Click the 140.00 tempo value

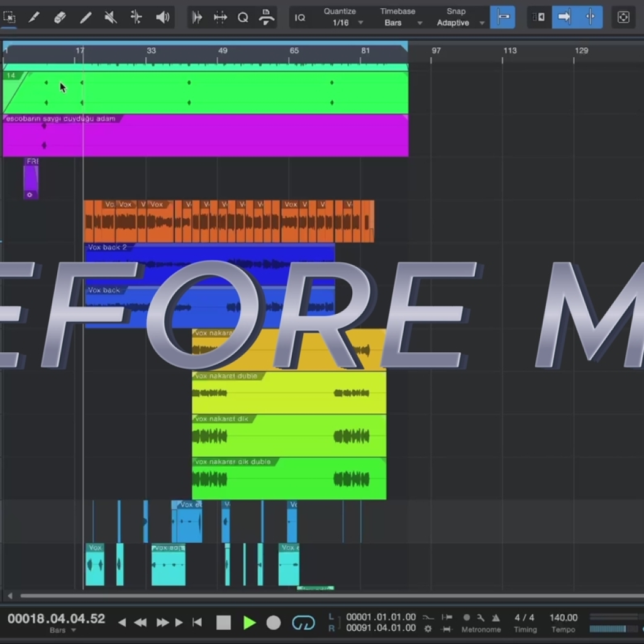click(563, 618)
